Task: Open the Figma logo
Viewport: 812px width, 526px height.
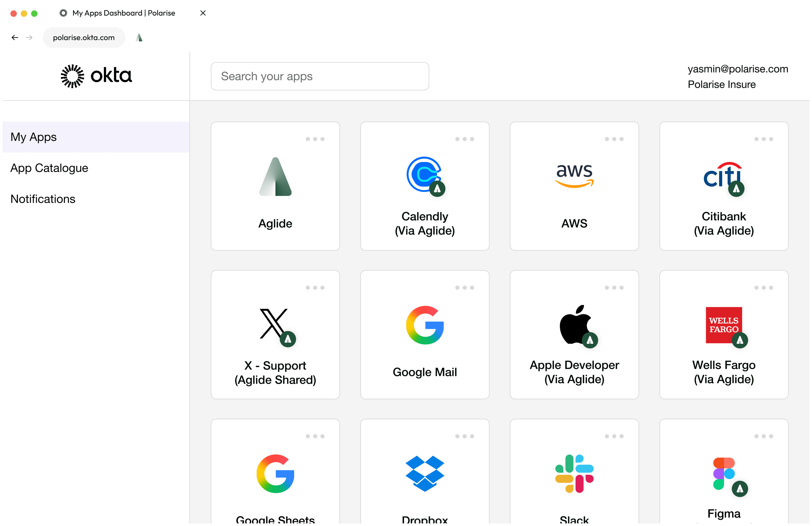Action: coord(724,474)
